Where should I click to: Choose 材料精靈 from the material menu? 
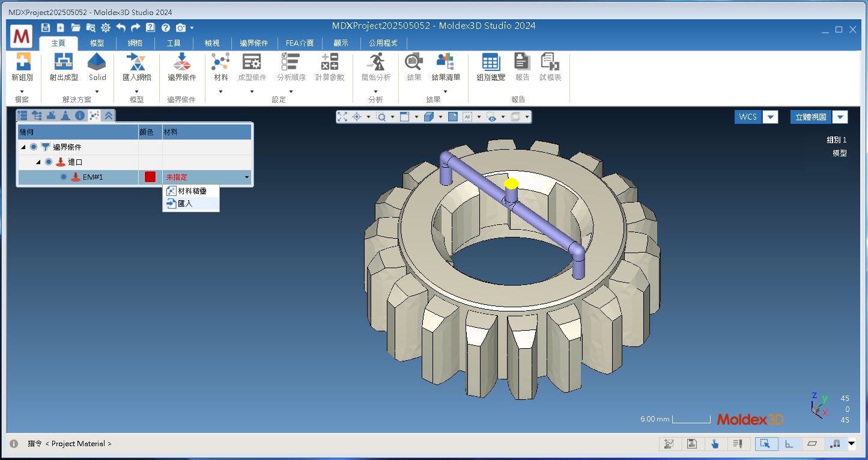[x=191, y=191]
